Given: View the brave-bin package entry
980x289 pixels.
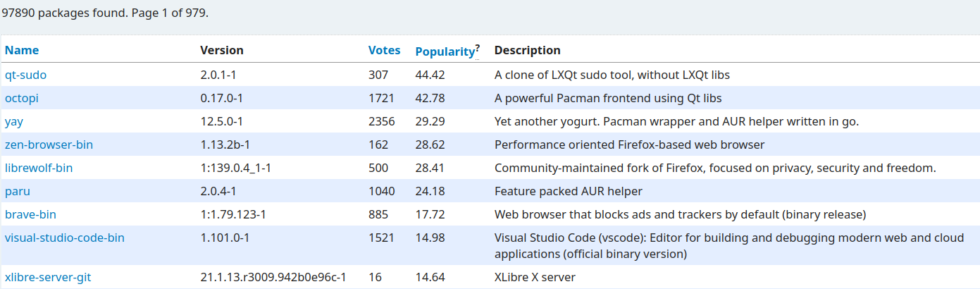Looking at the screenshot, I should (30, 214).
